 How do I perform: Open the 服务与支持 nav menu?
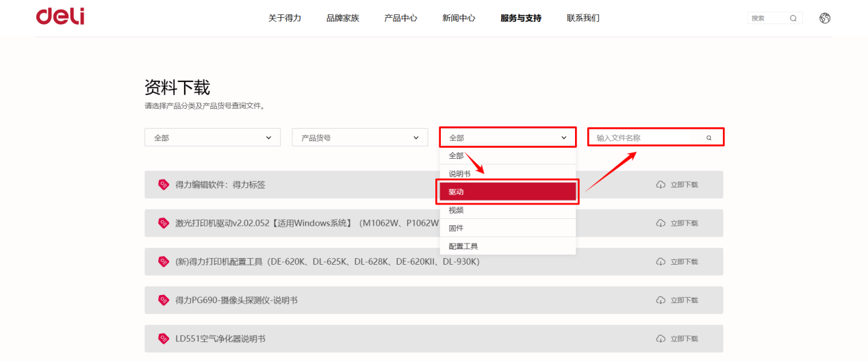(521, 18)
